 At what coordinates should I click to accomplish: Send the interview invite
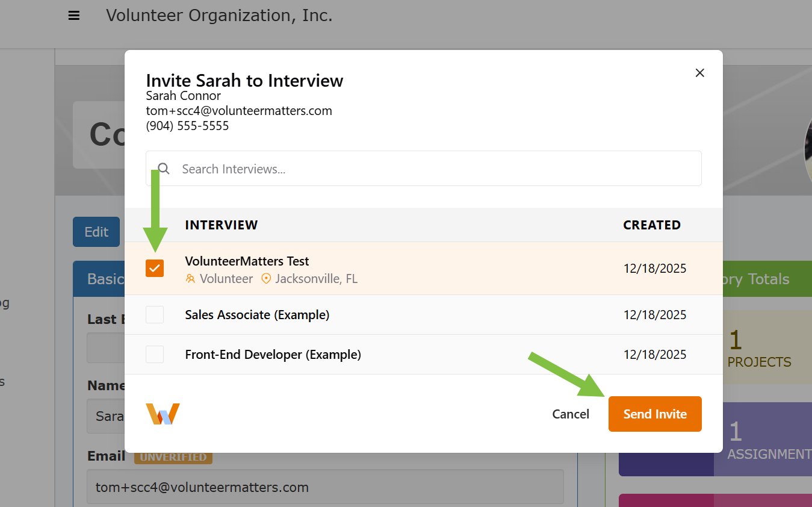tap(655, 414)
